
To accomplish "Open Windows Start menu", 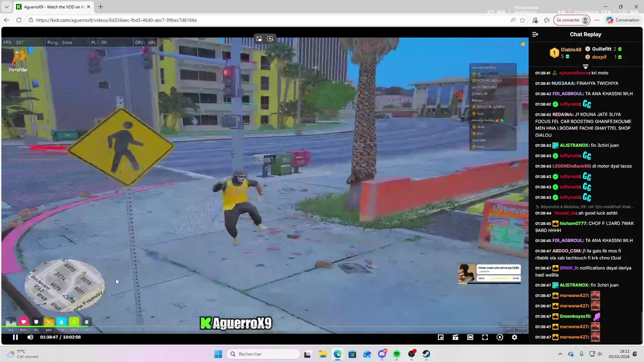I will point(218,354).
